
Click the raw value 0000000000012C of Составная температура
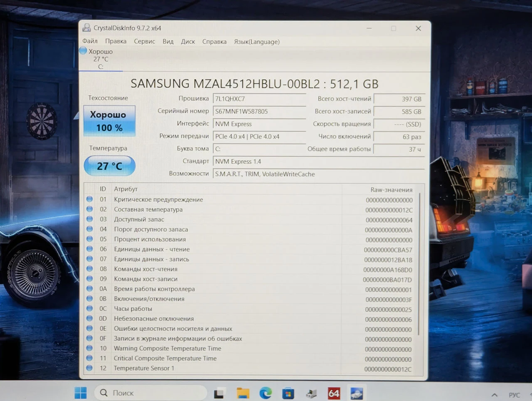click(389, 210)
